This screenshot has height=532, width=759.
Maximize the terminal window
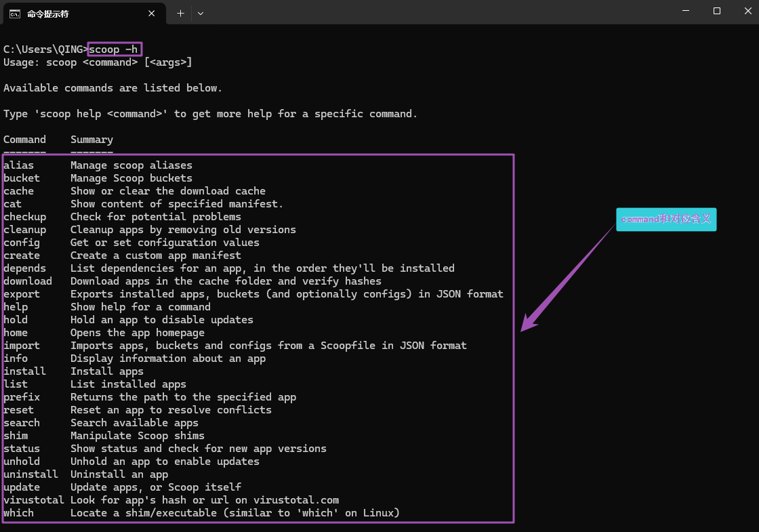[717, 12]
